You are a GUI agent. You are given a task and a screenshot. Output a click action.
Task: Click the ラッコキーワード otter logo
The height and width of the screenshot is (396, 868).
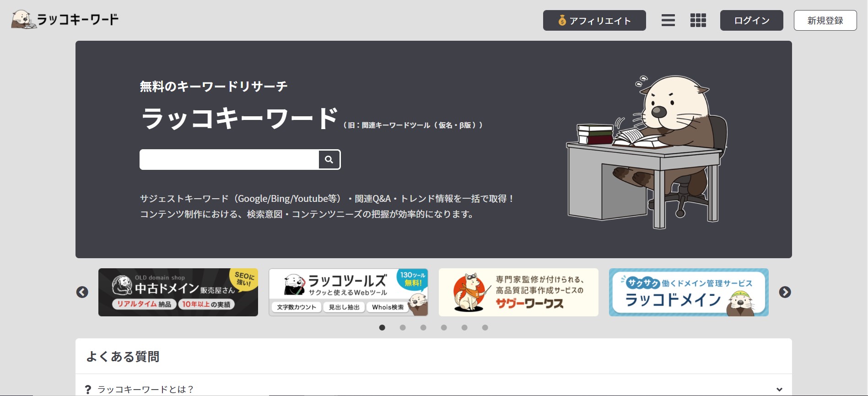(x=65, y=19)
